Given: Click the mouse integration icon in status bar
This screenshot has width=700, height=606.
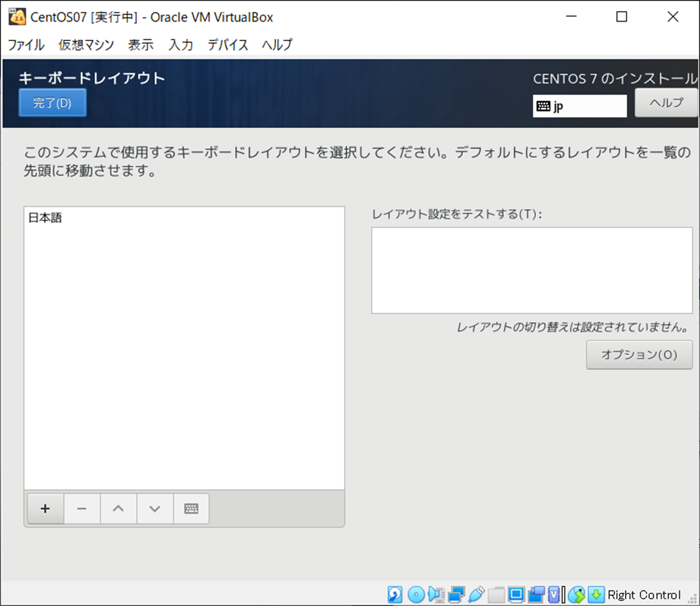Looking at the screenshot, I should coord(576,594).
